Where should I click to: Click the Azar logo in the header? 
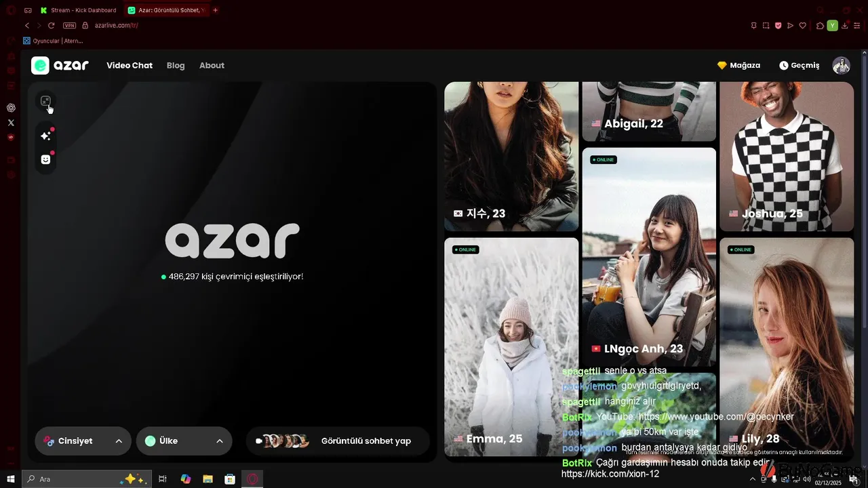pyautogui.click(x=60, y=66)
